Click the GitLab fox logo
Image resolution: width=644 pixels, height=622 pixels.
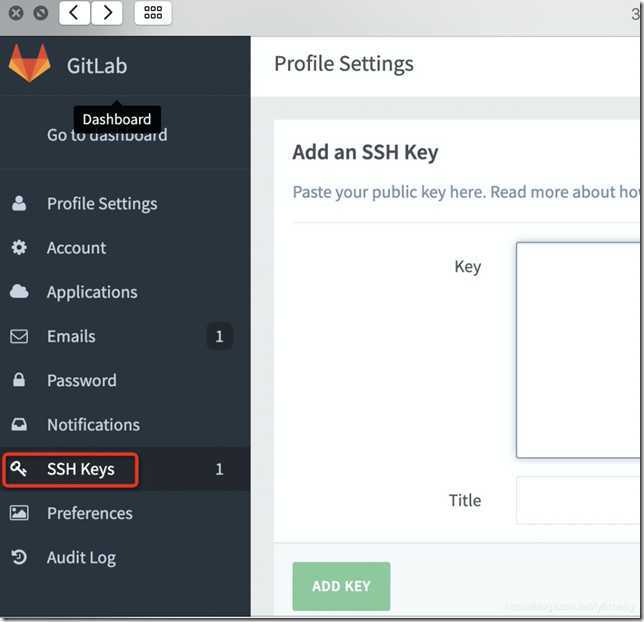[x=30, y=62]
